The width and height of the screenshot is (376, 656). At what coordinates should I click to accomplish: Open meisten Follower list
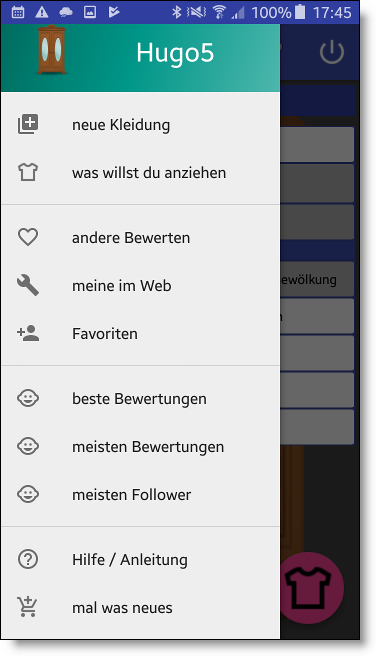tap(141, 495)
